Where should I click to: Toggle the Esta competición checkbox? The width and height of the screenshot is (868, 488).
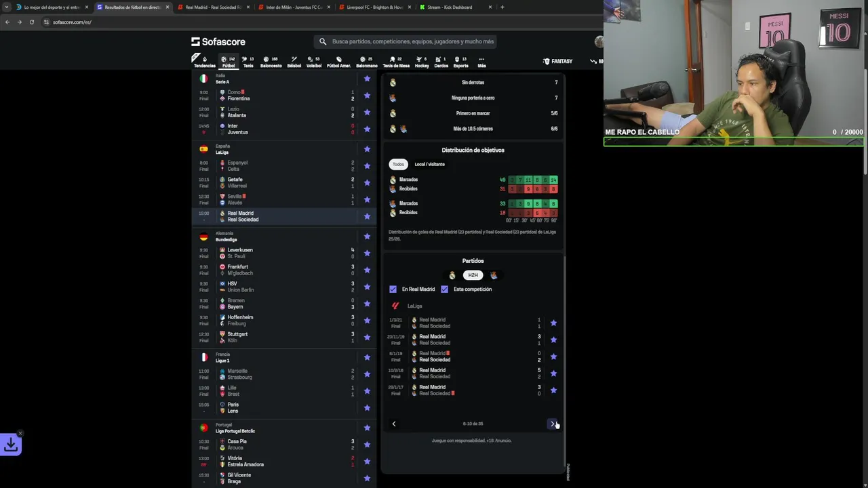pos(444,289)
